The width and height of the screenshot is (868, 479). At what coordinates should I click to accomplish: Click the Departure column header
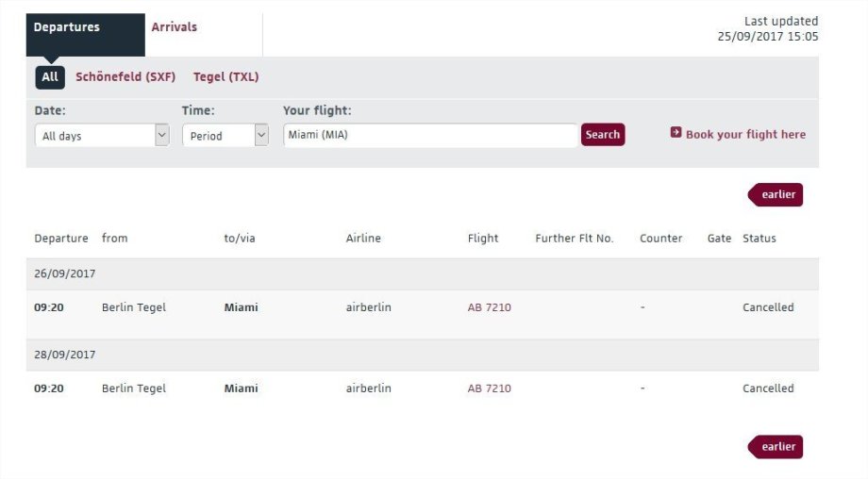[61, 239]
